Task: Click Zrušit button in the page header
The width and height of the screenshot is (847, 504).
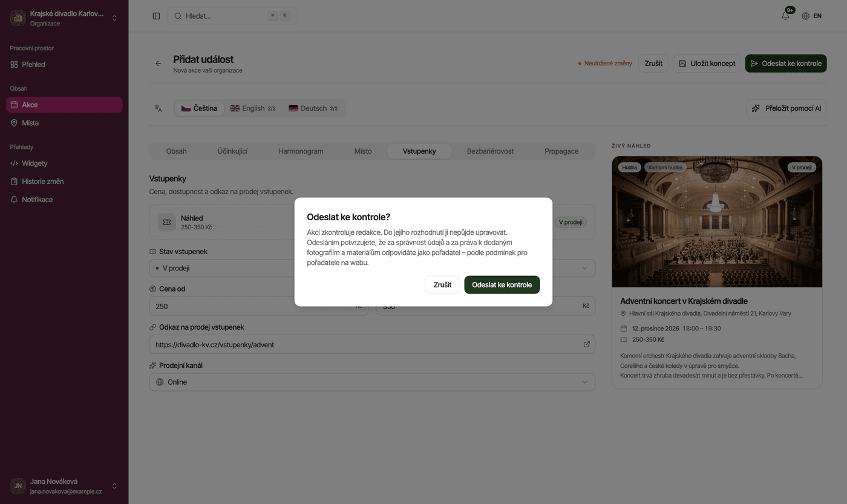Action: pos(653,64)
